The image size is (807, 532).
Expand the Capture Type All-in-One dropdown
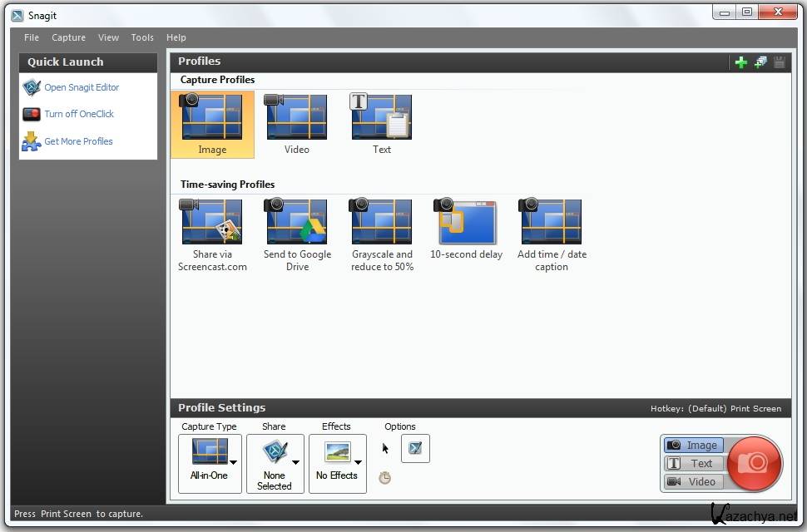point(234,462)
